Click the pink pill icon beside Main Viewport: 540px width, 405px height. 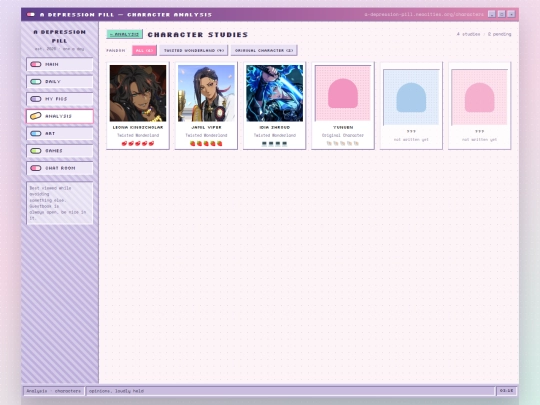36,64
